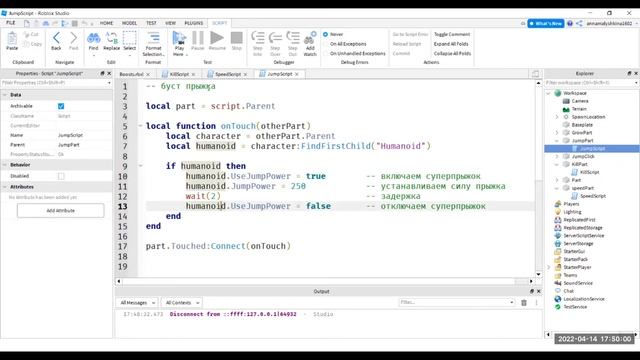Open the help question mark icon
The height and width of the screenshot is (360, 640).
[570, 24]
